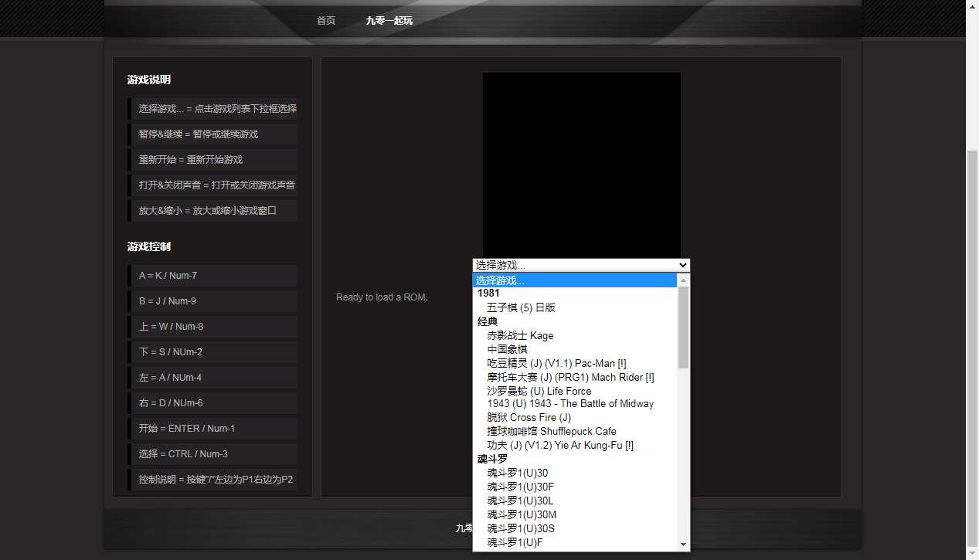Viewport: 979px width, 560px height.
Task: Click the game list scrollbar thumb
Action: click(x=683, y=328)
